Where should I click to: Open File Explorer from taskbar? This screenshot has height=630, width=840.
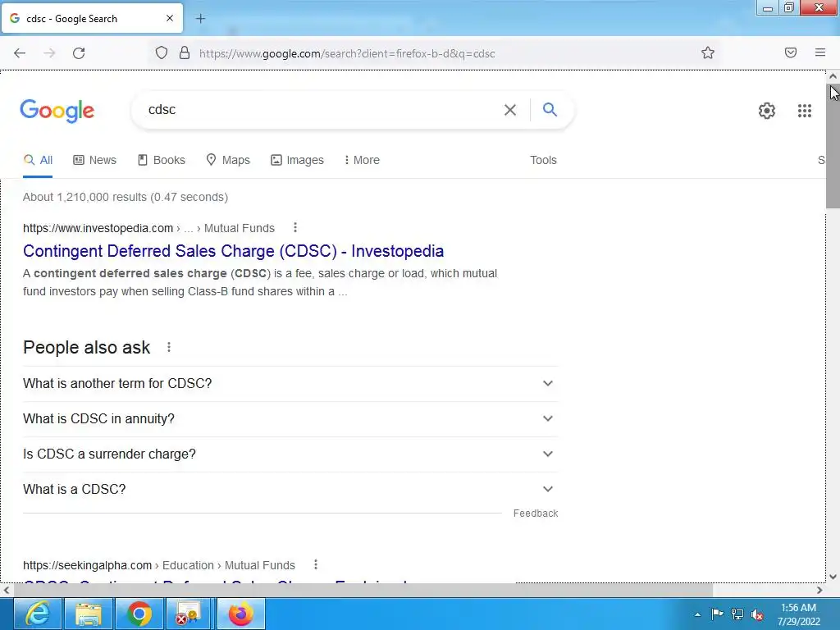89,614
